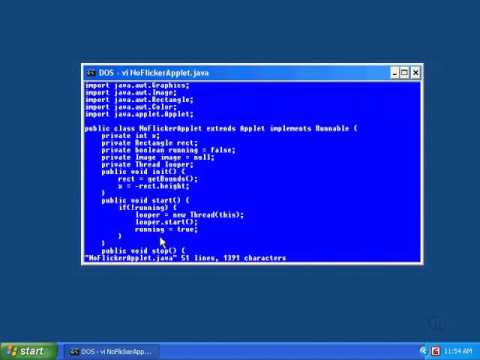Viewport: 480px width, 360px height.
Task: Click the line "import java.awt.Graphics;"
Action: point(137,86)
